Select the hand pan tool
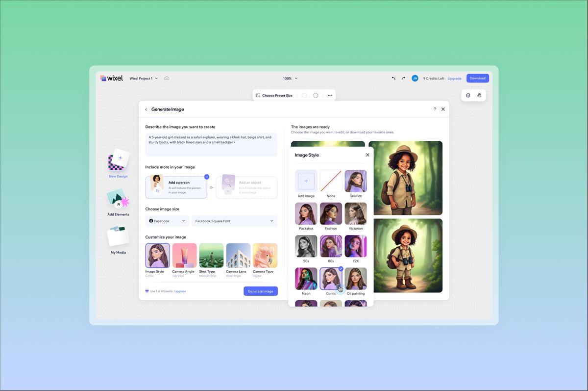588x391 pixels. pos(479,95)
